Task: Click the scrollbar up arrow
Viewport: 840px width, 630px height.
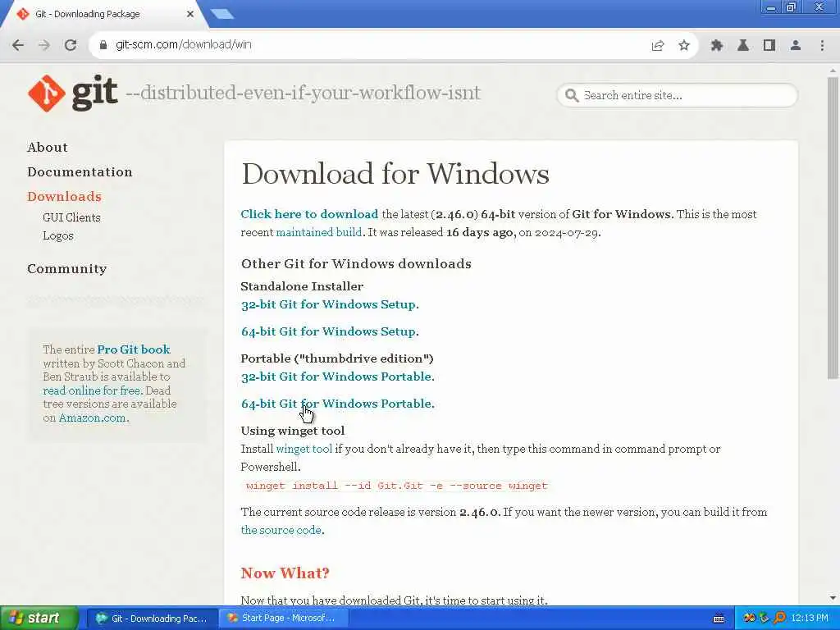Action: (x=833, y=71)
